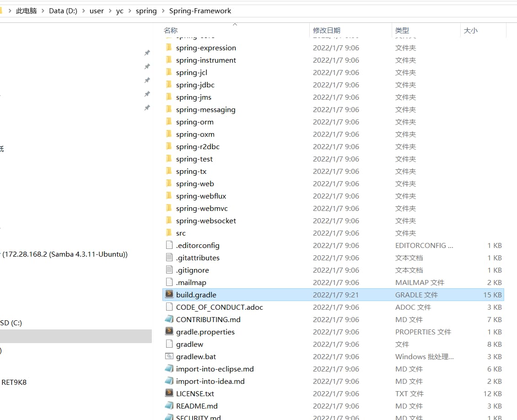Sort by the 类型 column header
Viewport: 517px width, 420px height.
click(x=402, y=30)
